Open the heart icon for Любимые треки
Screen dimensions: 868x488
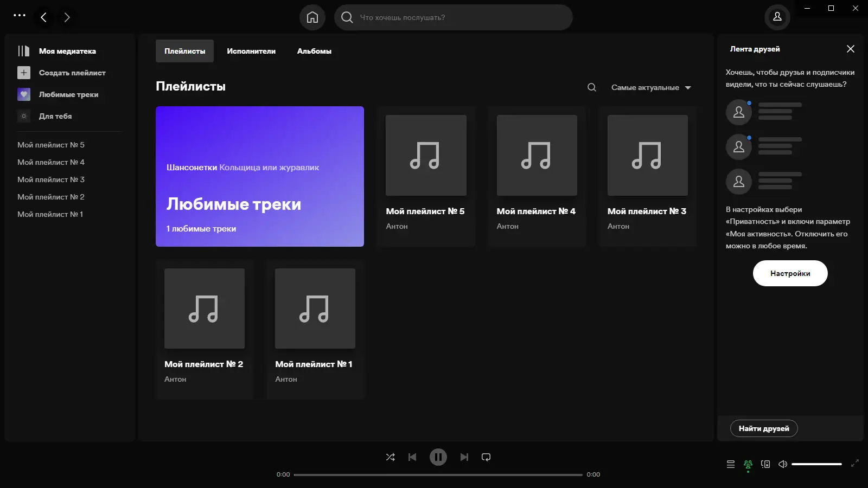pyautogui.click(x=24, y=94)
